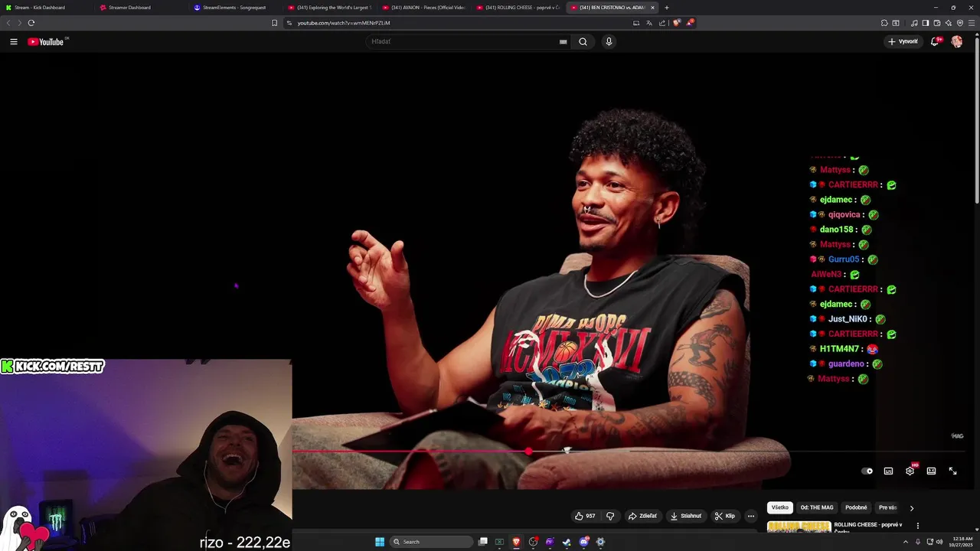Expand filter chips with right chevron
980x551 pixels.
pyautogui.click(x=911, y=507)
